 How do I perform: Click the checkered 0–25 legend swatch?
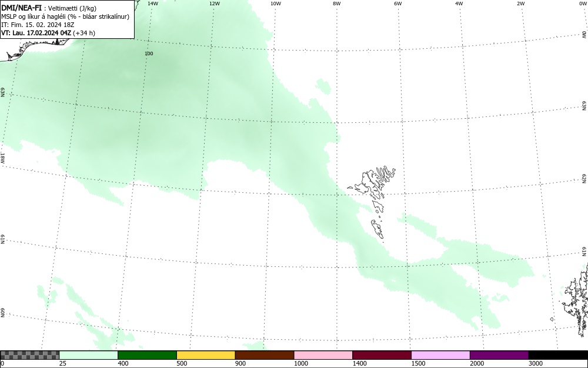click(29, 355)
